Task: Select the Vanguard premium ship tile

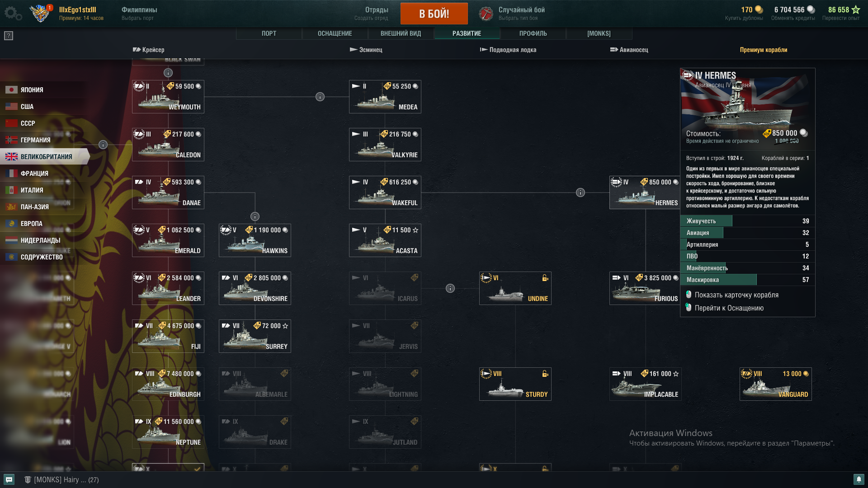Action: click(x=776, y=384)
